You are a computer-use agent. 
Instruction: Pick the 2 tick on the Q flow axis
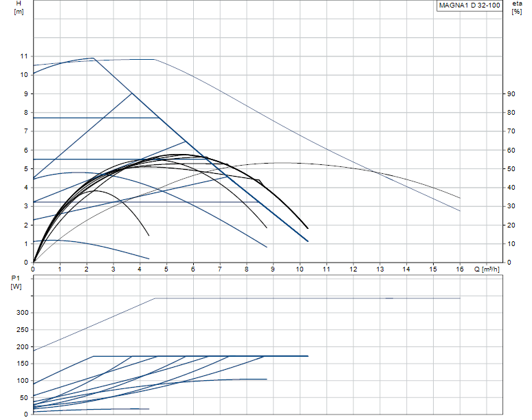point(86,269)
